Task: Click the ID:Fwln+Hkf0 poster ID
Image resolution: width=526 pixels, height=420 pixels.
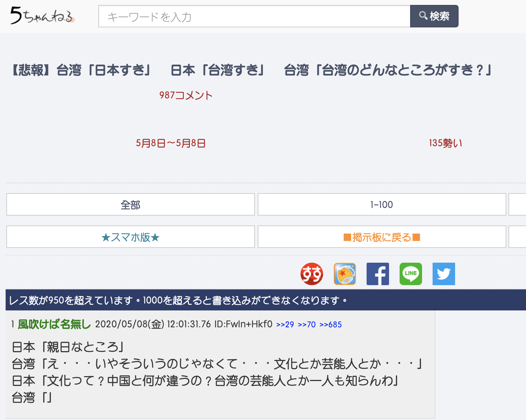Action: [x=243, y=324]
